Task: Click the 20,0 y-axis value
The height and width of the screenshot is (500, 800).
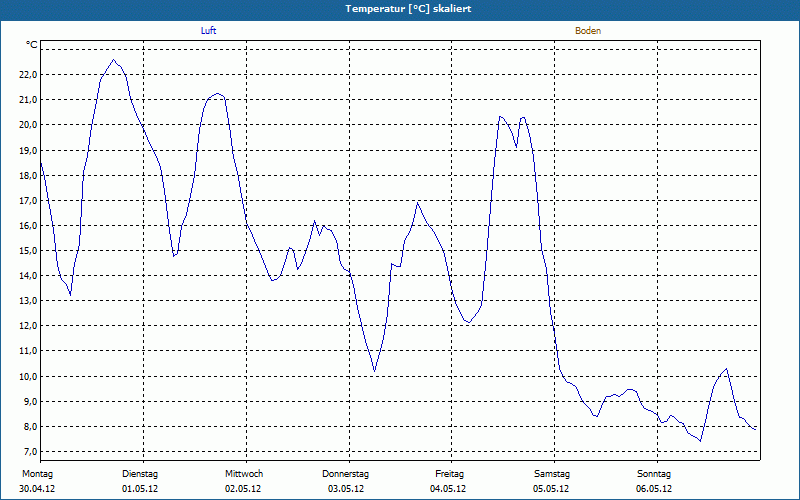Action: 28,125
